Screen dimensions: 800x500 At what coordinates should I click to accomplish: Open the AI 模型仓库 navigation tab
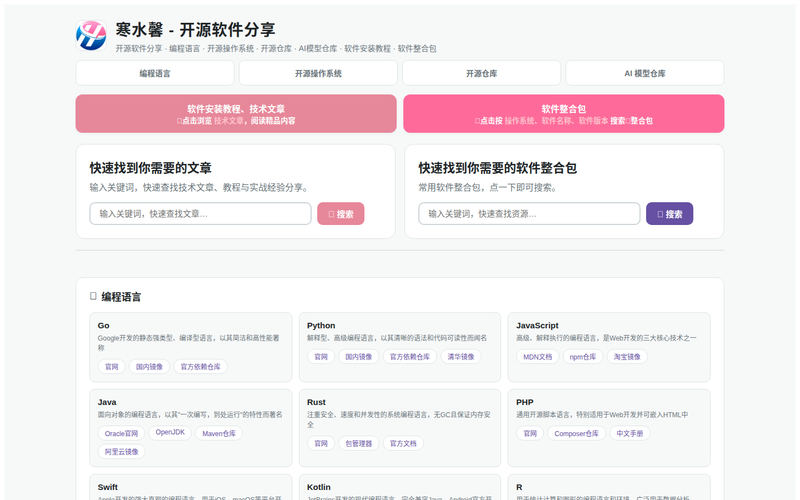click(x=645, y=73)
